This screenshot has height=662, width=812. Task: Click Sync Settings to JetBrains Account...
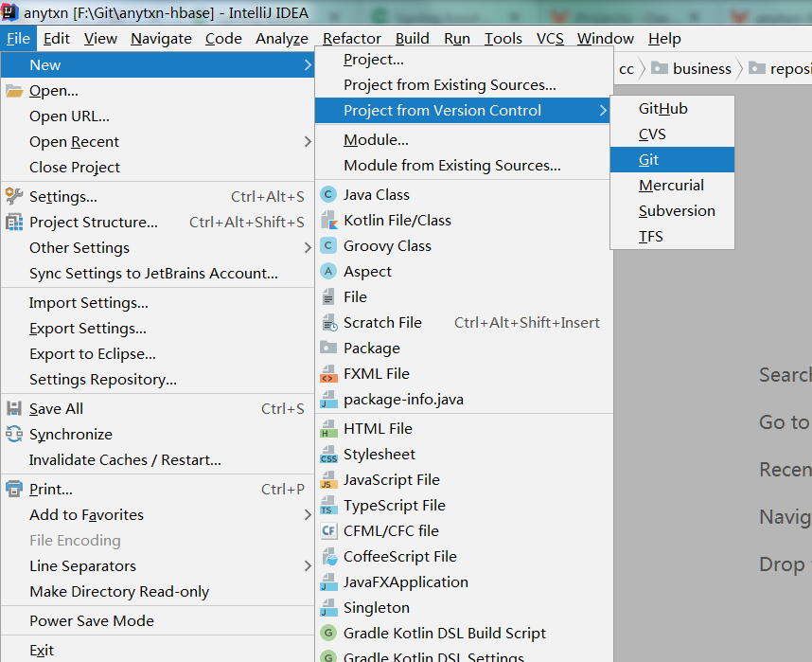tap(157, 273)
